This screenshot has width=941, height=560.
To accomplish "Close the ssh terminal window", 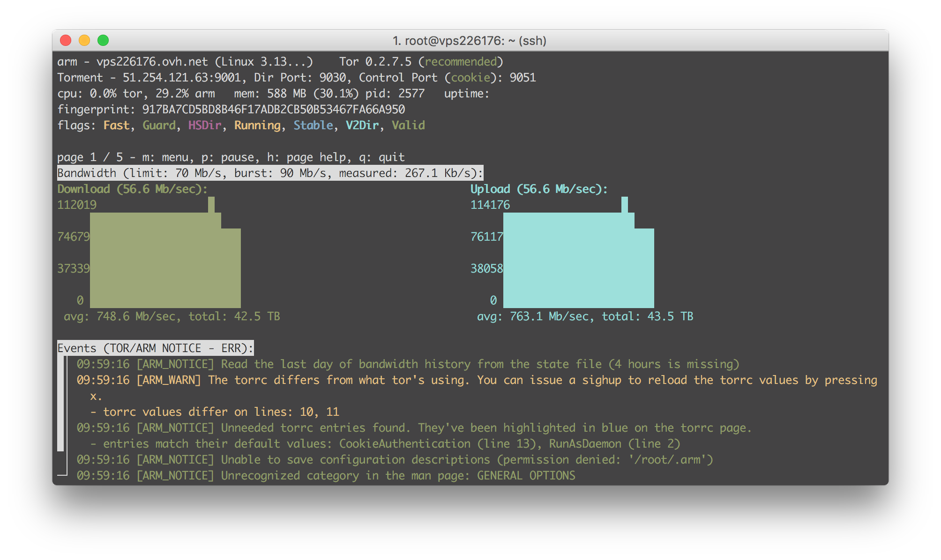I will tap(66, 41).
